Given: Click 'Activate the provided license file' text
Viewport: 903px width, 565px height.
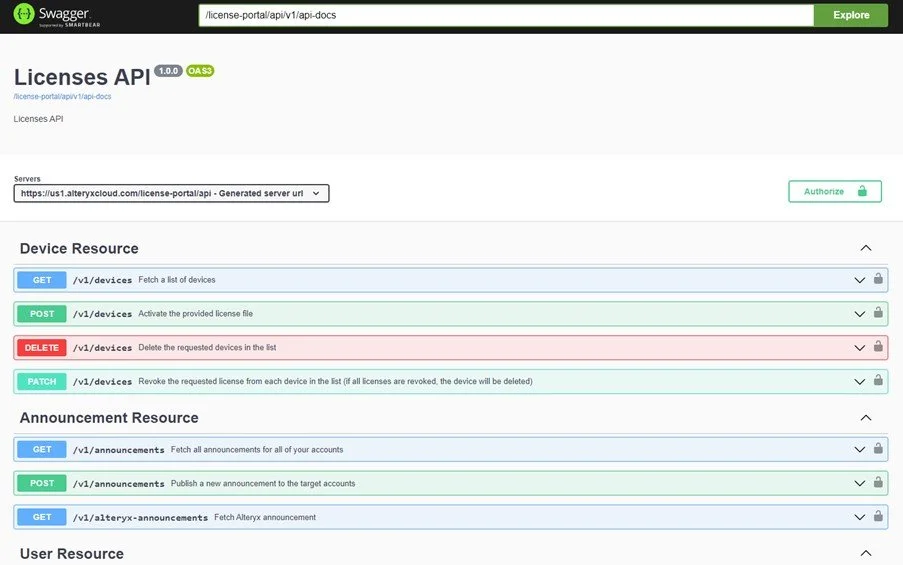Looking at the screenshot, I should click(x=195, y=314).
